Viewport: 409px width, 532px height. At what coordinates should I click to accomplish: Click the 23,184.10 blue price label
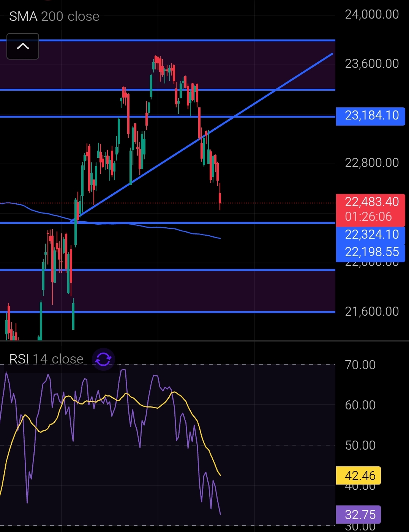(371, 115)
